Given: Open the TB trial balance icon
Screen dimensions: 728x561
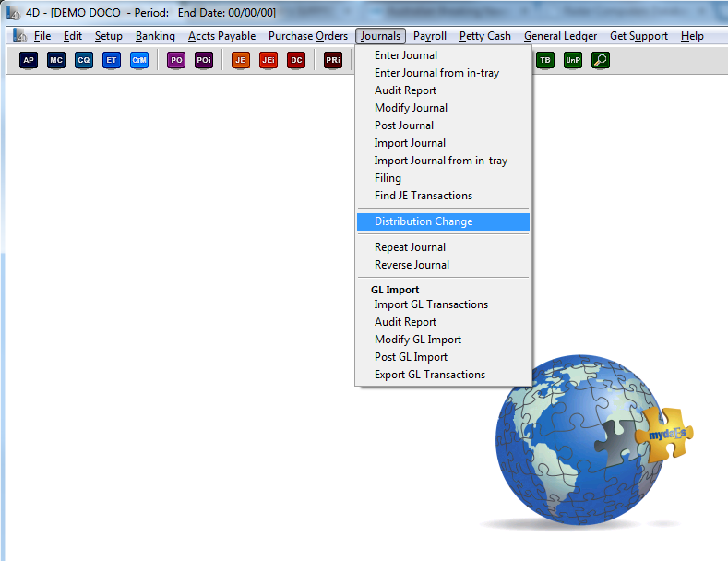Looking at the screenshot, I should click(x=545, y=60).
